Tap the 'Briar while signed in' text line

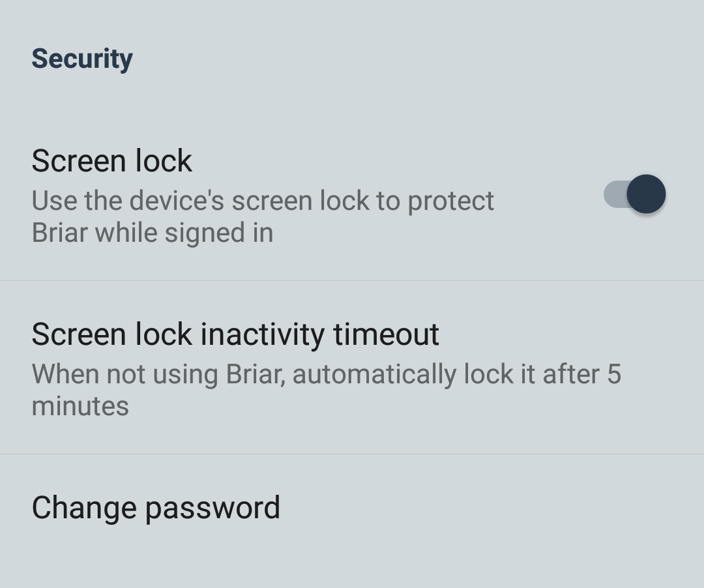pyautogui.click(x=152, y=233)
